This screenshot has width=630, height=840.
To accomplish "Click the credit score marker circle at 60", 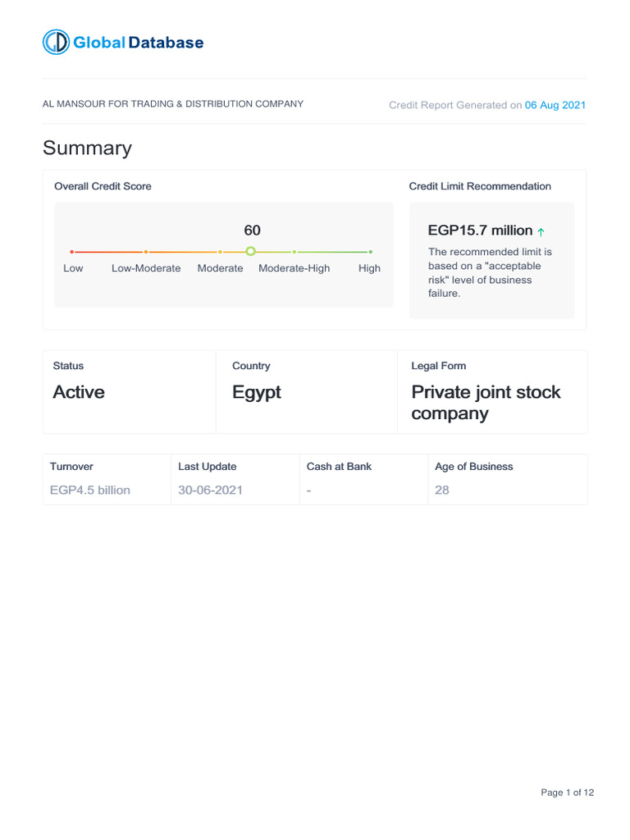I will point(251,251).
